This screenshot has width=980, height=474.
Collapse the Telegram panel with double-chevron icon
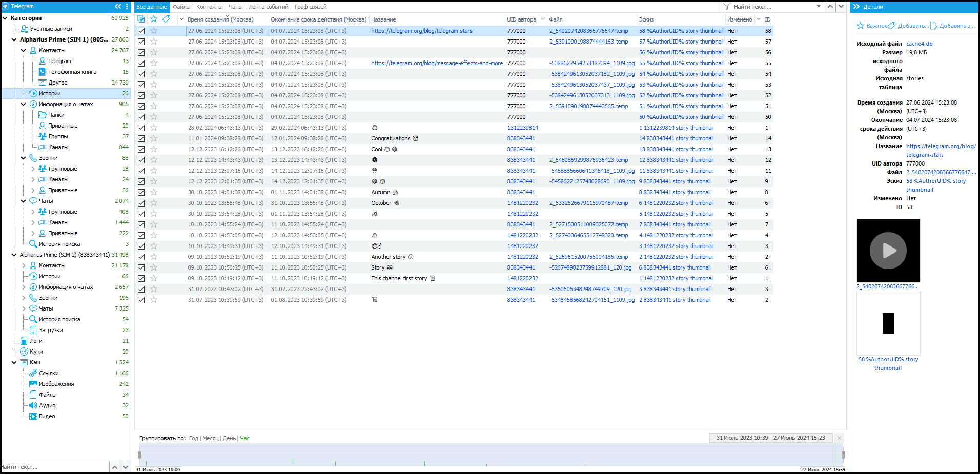(x=118, y=7)
